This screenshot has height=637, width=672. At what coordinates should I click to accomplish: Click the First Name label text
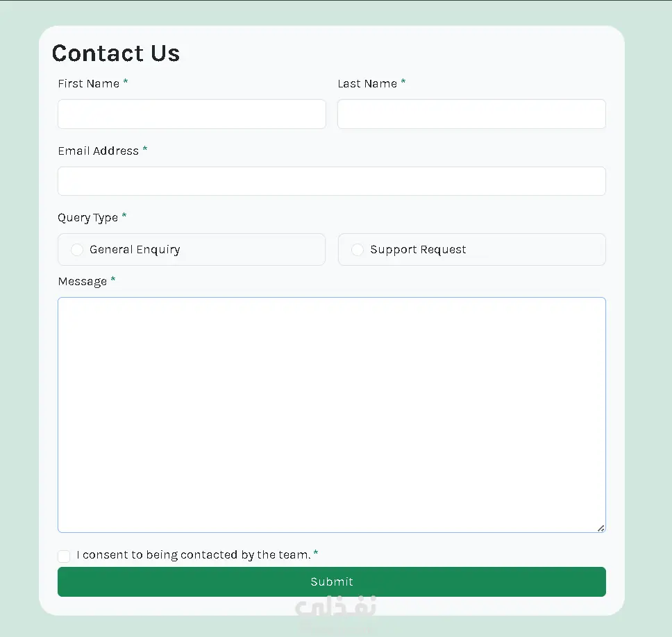pyautogui.click(x=89, y=83)
